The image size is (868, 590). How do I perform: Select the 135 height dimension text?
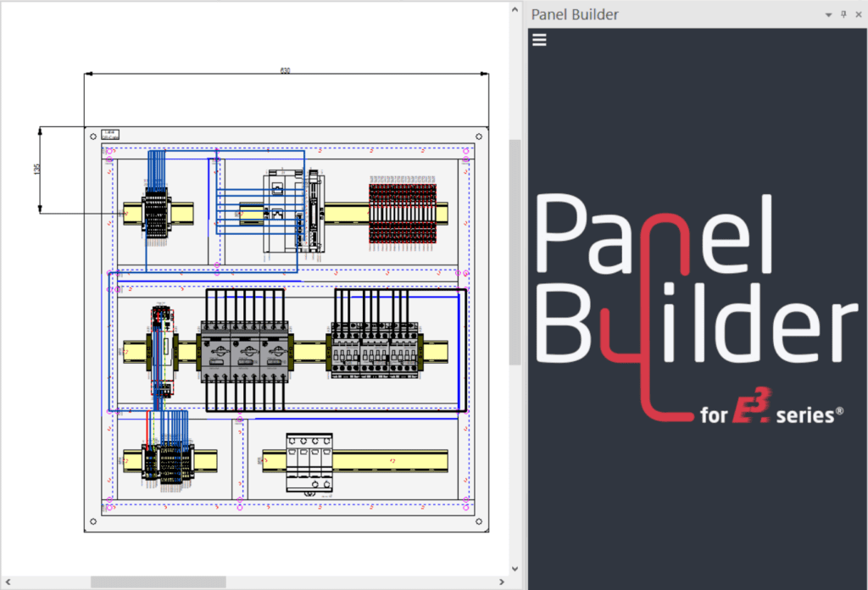(37, 169)
